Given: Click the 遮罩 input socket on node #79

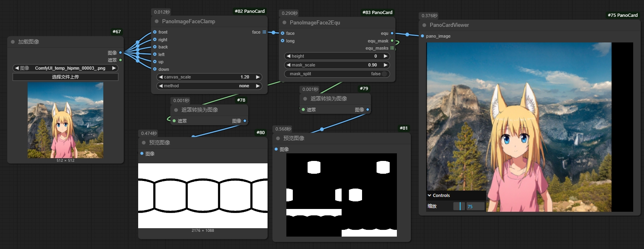Looking at the screenshot, I should (303, 109).
